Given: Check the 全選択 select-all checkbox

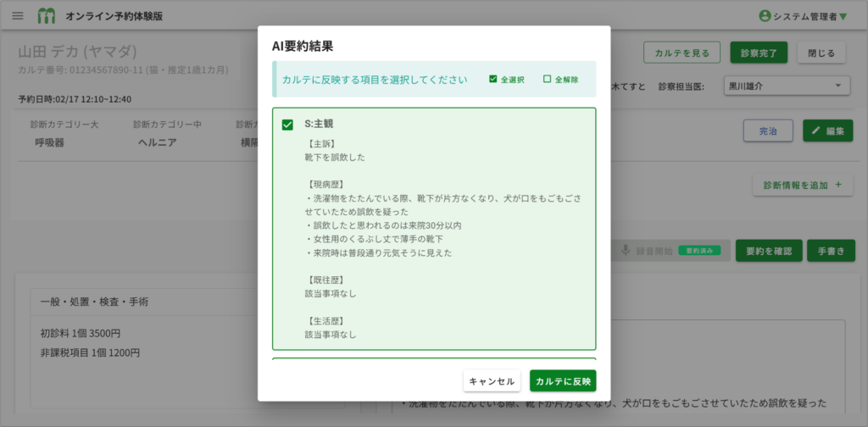Looking at the screenshot, I should (x=492, y=80).
